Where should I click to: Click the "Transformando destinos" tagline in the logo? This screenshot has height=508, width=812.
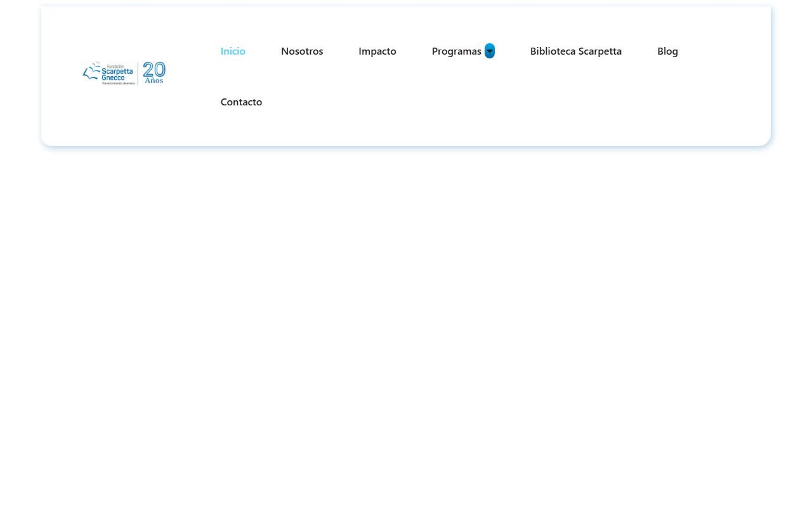pos(119,83)
